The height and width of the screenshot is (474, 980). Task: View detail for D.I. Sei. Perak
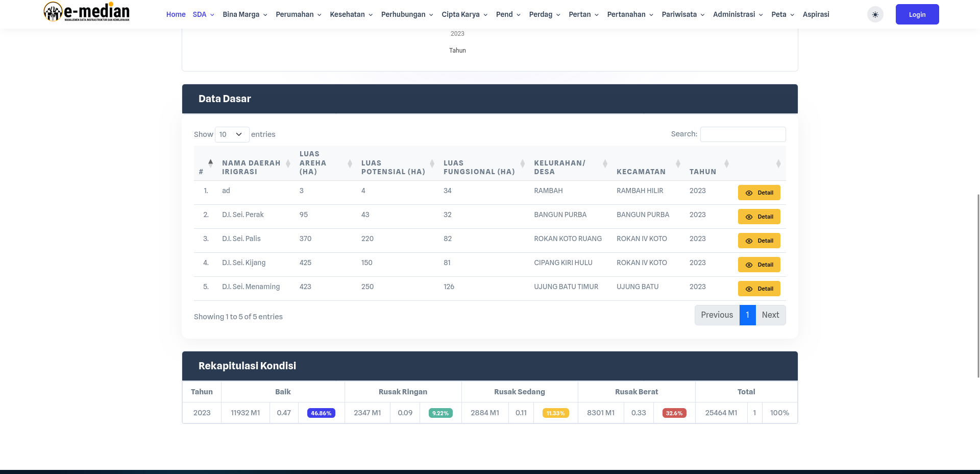[759, 217]
